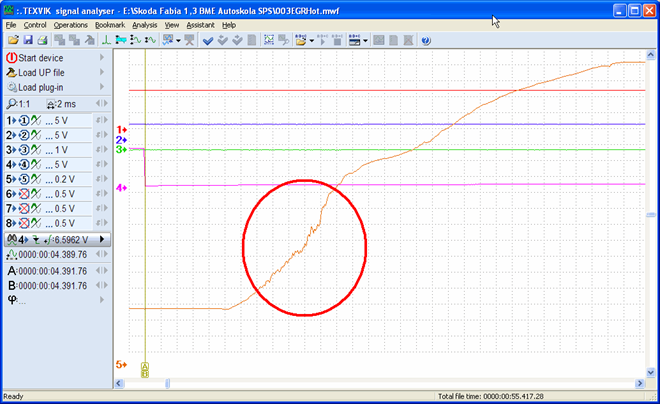Click the cyan bookmark flag toolbar icon

click(x=121, y=40)
